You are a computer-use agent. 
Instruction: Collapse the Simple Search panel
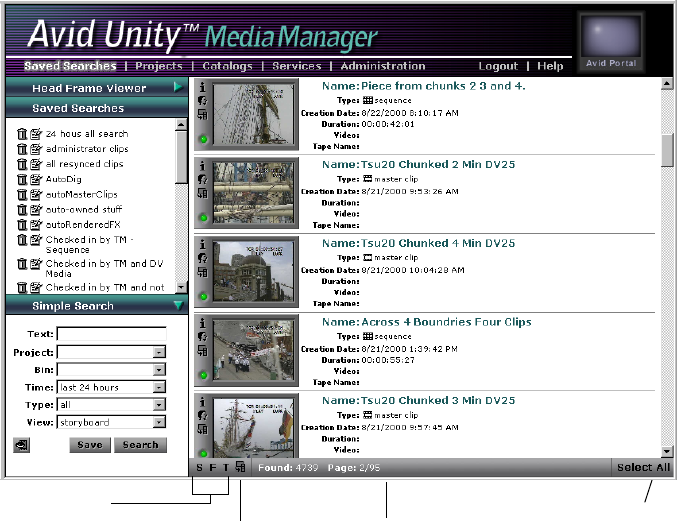[x=178, y=306]
